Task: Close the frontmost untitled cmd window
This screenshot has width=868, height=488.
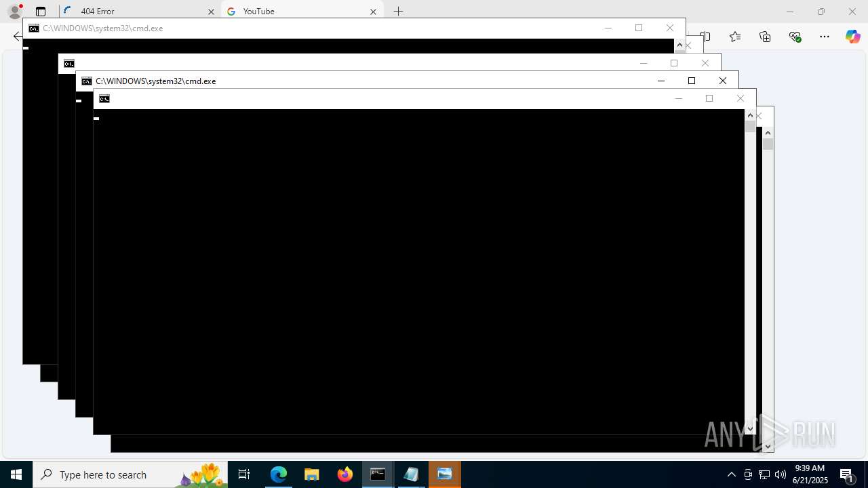Action: (741, 99)
